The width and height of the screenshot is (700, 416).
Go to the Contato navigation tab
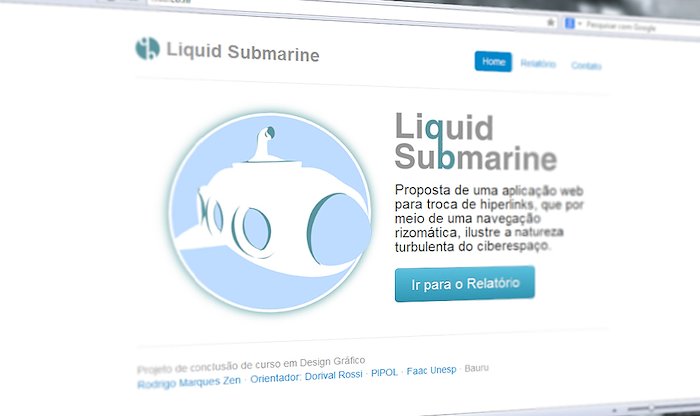(x=586, y=66)
